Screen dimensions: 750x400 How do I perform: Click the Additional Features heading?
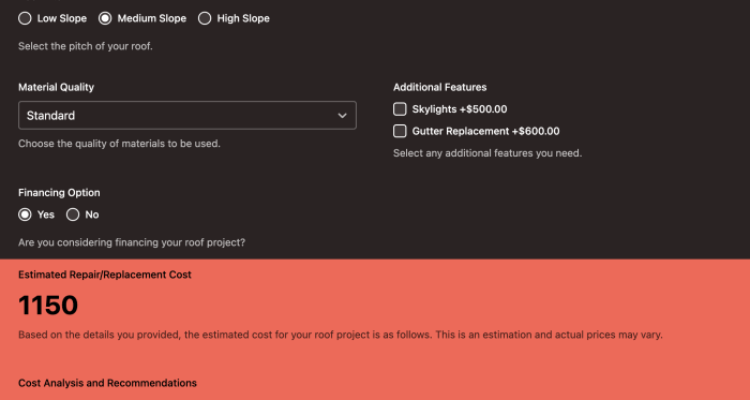pyautogui.click(x=440, y=87)
